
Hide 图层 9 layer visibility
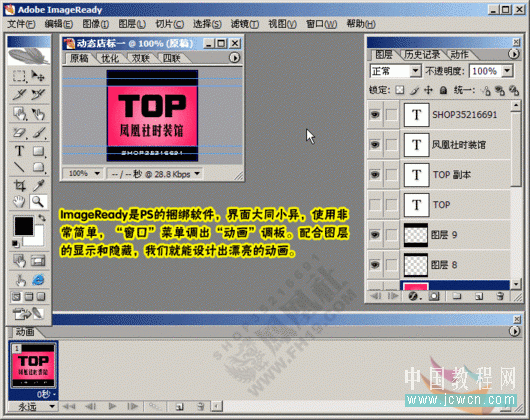pyautogui.click(x=375, y=234)
